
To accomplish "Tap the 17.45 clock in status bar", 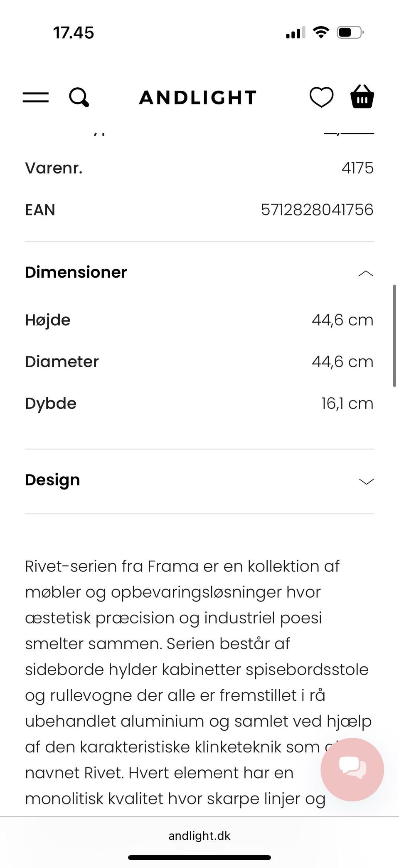I will [74, 33].
